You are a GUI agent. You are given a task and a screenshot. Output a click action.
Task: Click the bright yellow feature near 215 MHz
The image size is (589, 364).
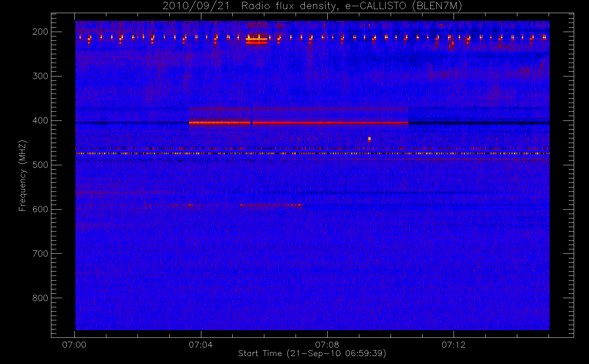[257, 40]
